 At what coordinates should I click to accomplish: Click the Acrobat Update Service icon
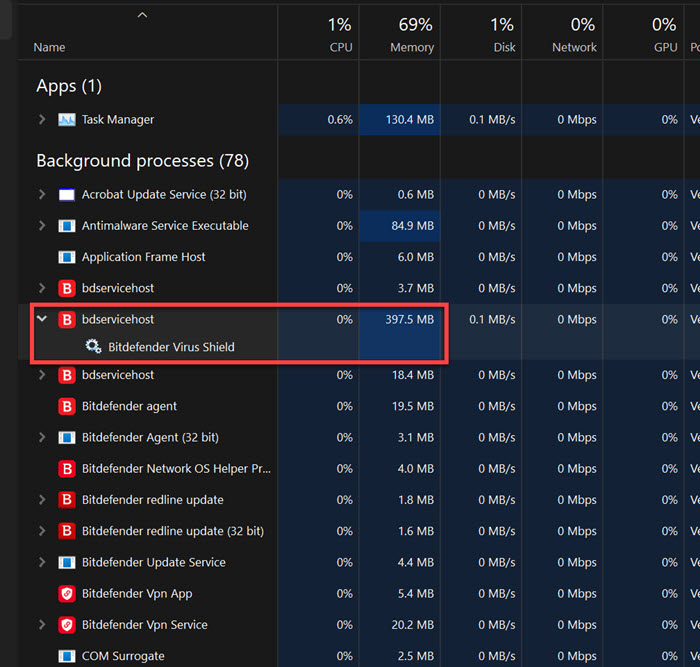coord(67,195)
